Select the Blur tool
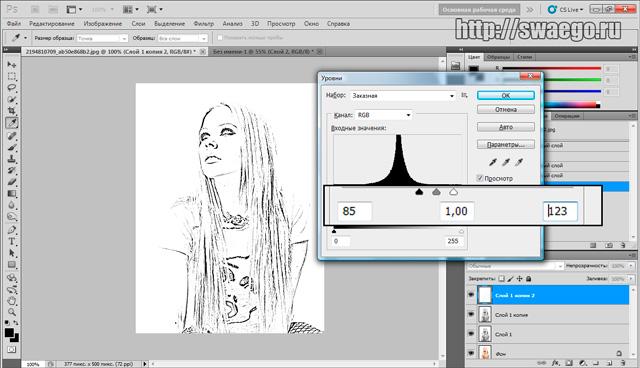The height and width of the screenshot is (368, 640). point(11,205)
